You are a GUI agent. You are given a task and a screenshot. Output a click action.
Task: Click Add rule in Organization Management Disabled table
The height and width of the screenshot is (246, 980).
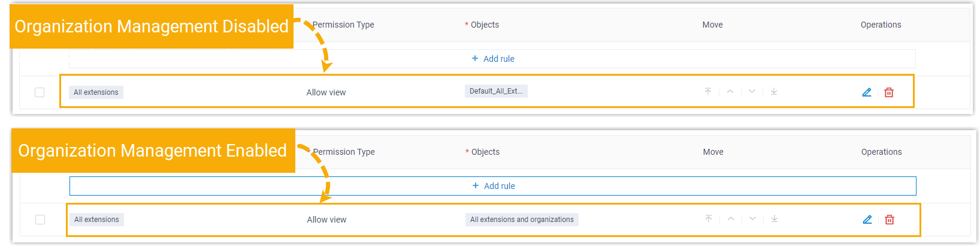pos(492,59)
